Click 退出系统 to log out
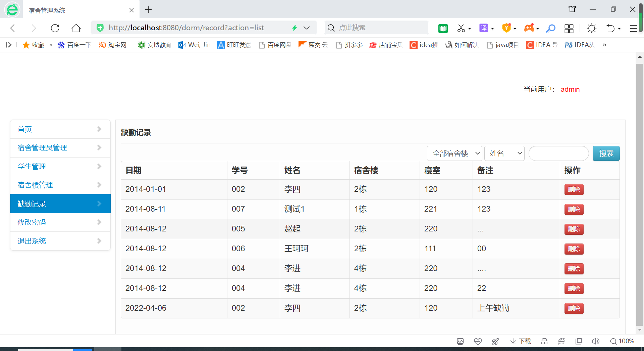The image size is (644, 351). coord(60,241)
